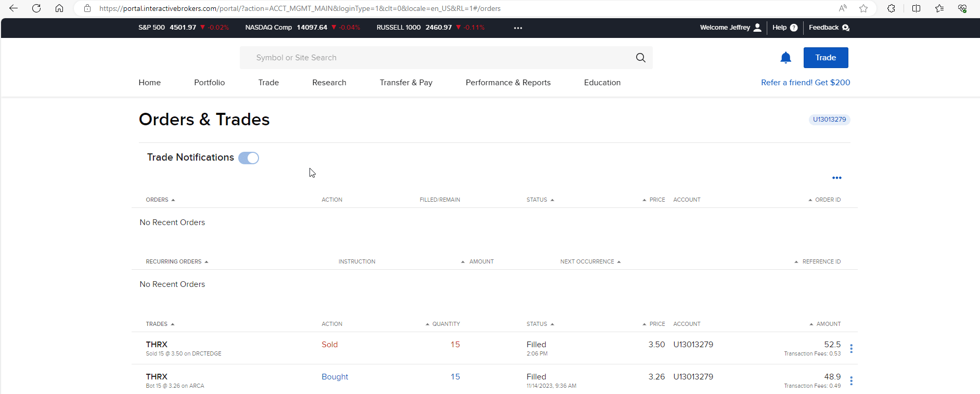Sort trades by Quantity column
Screen dimensions: 980x394
(445, 324)
